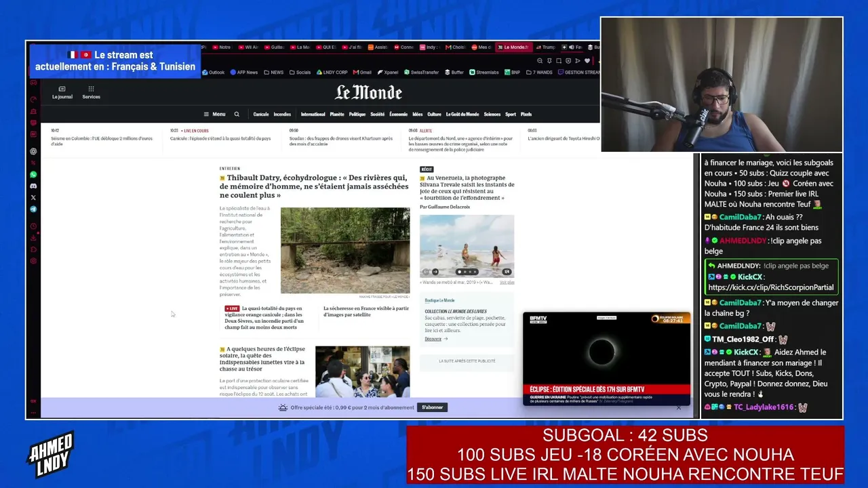Screen dimensions: 868x488
Task: Open Le journal icon link
Action: 62,93
